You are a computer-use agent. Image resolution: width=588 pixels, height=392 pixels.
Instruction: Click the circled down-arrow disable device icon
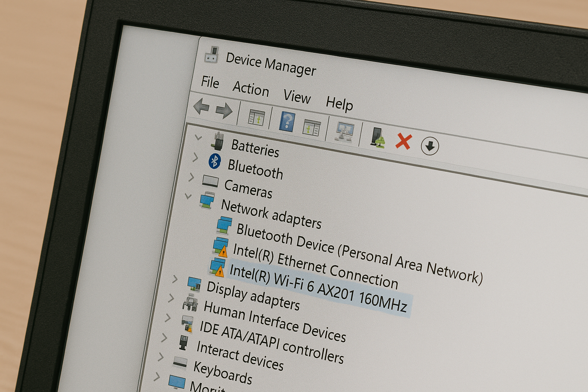tap(430, 146)
